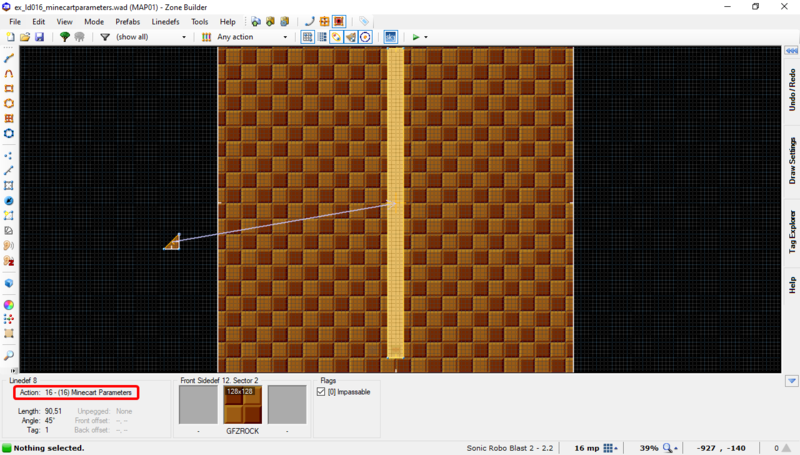The width and height of the screenshot is (800, 455).
Task: Click the Save map floppy disk icon
Action: tap(39, 37)
